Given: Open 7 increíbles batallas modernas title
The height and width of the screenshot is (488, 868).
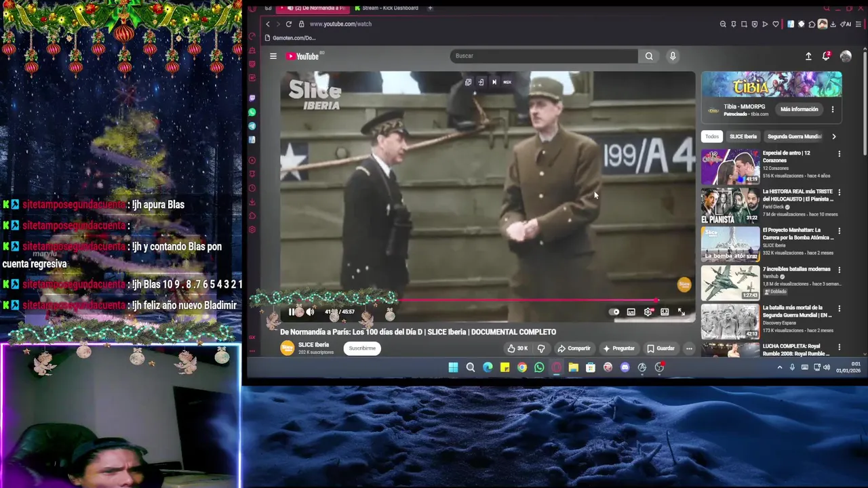Looking at the screenshot, I should click(796, 269).
